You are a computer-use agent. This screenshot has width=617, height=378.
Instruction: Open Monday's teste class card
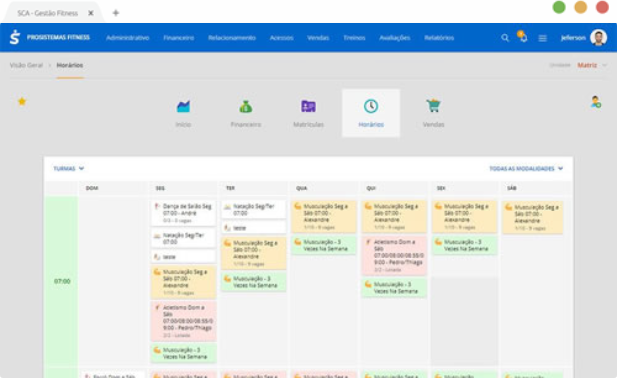tap(183, 257)
